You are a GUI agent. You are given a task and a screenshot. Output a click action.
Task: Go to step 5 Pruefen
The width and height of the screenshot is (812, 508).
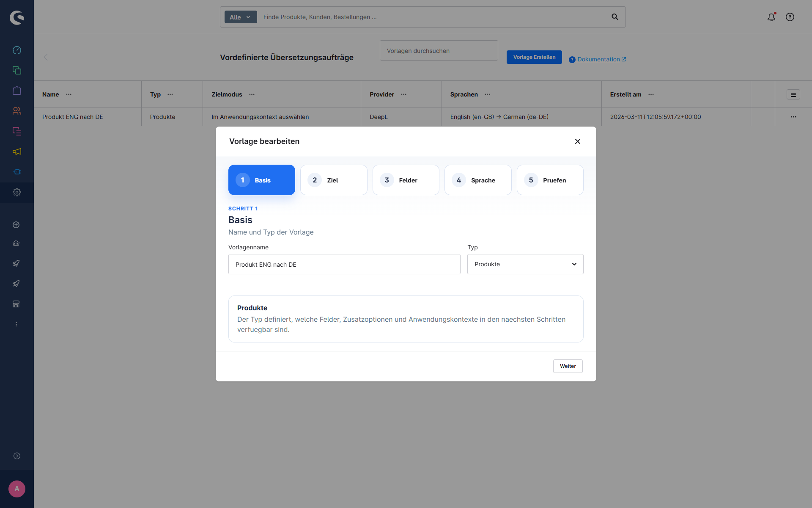coord(549,180)
